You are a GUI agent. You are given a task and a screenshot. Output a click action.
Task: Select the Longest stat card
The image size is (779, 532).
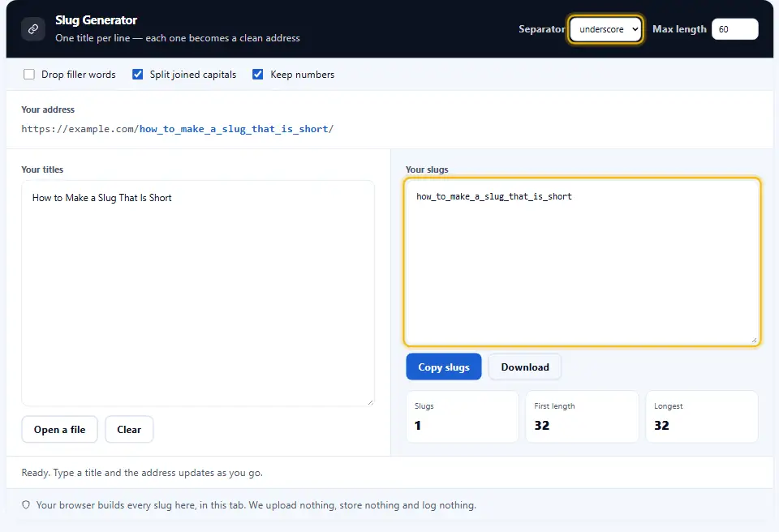pos(701,417)
